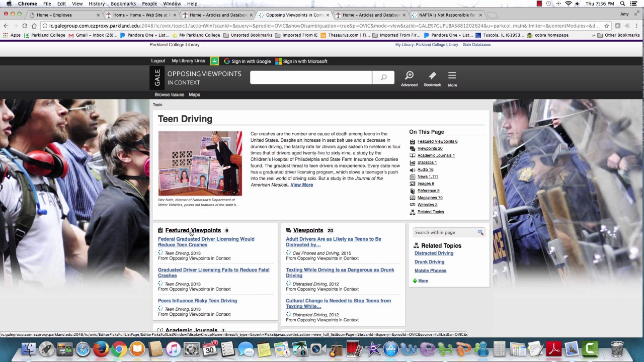Expand More related topics
This screenshot has width=644, height=362.
pos(423,281)
